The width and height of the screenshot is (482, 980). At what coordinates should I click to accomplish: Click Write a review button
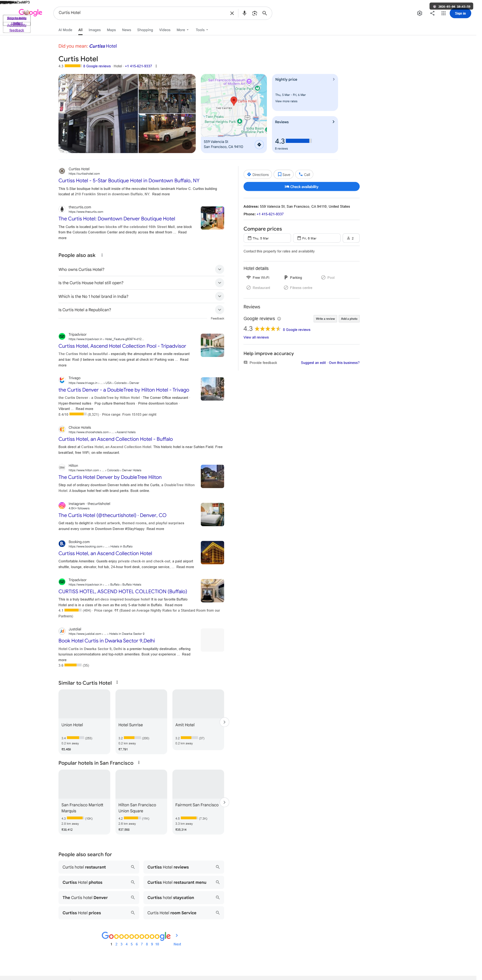point(325,319)
